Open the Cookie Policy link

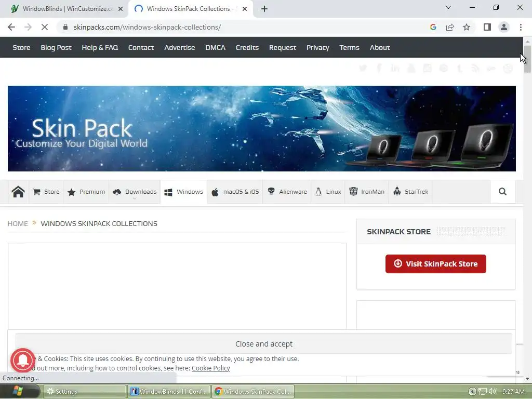(x=211, y=368)
